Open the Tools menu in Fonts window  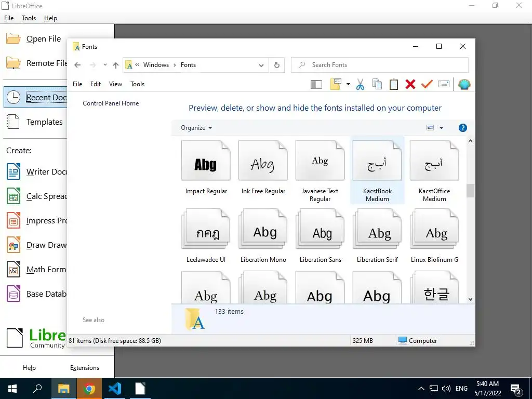137,84
